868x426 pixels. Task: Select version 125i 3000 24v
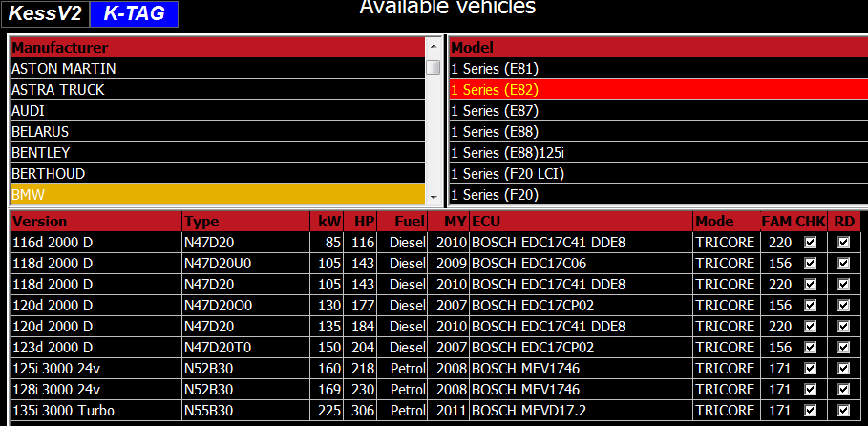pos(95,369)
